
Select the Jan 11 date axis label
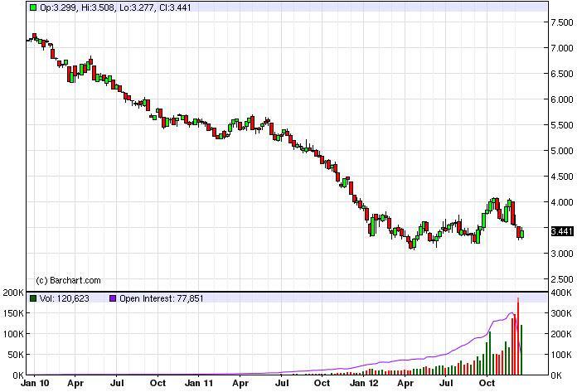[x=199, y=384]
